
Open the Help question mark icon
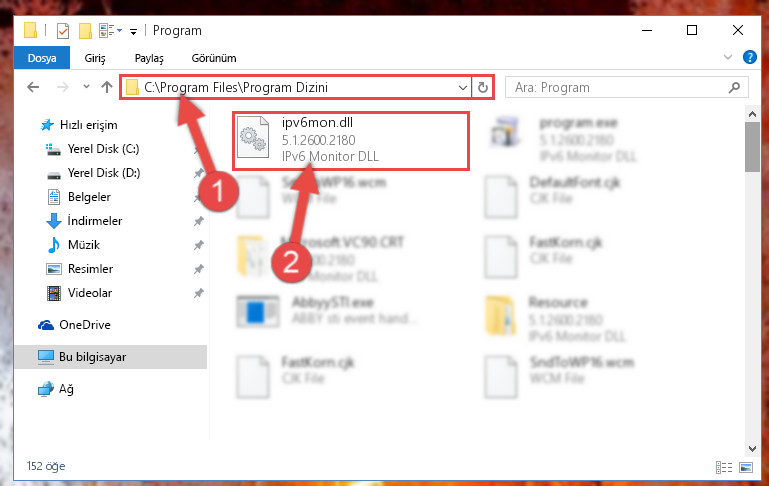click(x=749, y=57)
